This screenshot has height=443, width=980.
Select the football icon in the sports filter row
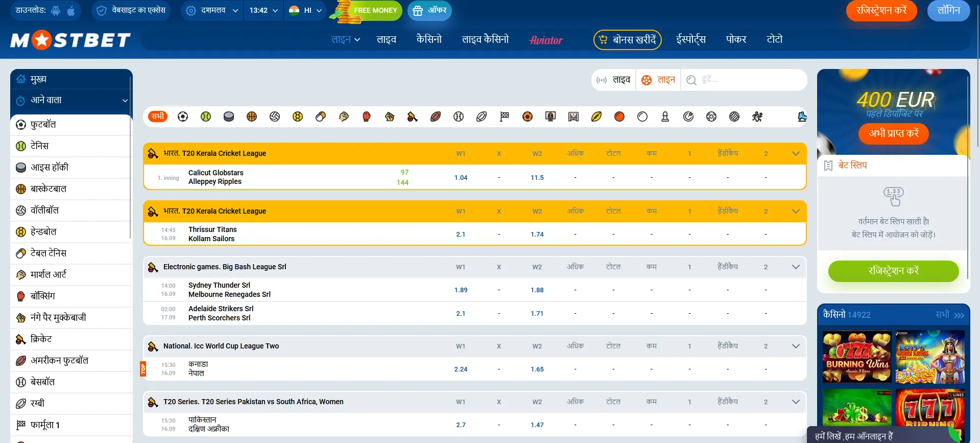183,116
